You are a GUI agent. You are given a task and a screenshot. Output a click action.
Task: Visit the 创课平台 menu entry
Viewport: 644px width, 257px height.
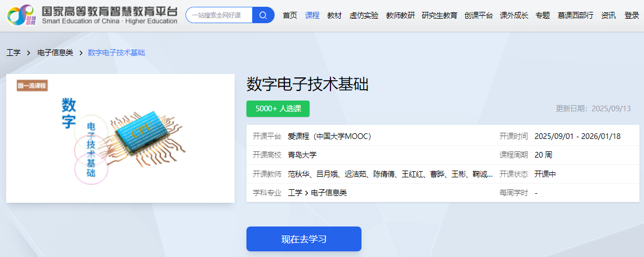pyautogui.click(x=478, y=15)
